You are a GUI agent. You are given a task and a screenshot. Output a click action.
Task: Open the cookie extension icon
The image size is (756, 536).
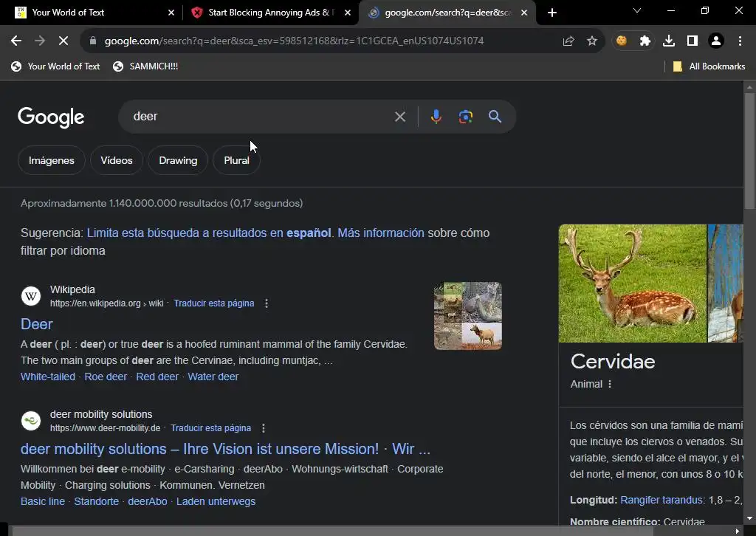tap(622, 41)
